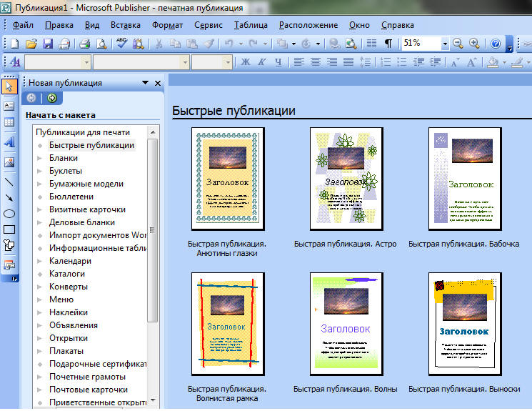532x411 pixels.
Task: Click the New publication icon
Action: pyautogui.click(x=15, y=44)
